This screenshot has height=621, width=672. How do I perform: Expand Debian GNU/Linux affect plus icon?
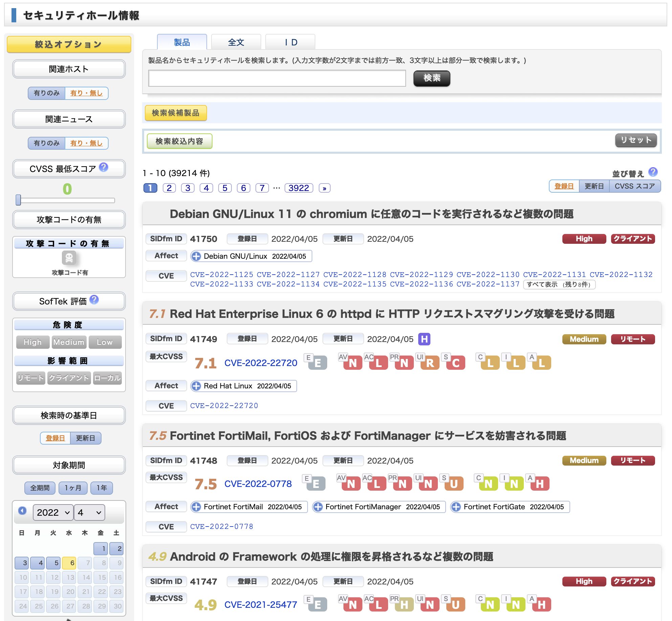196,256
